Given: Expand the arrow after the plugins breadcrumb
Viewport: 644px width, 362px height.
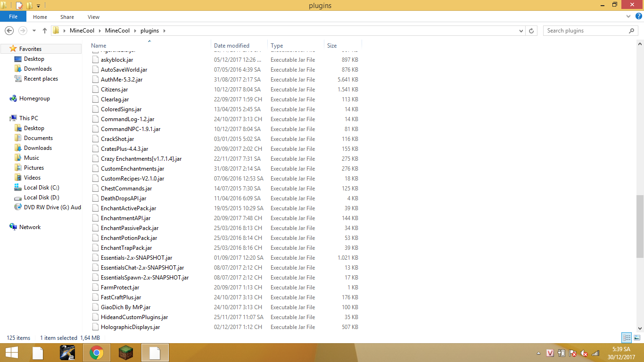Looking at the screenshot, I should pyautogui.click(x=165, y=31).
